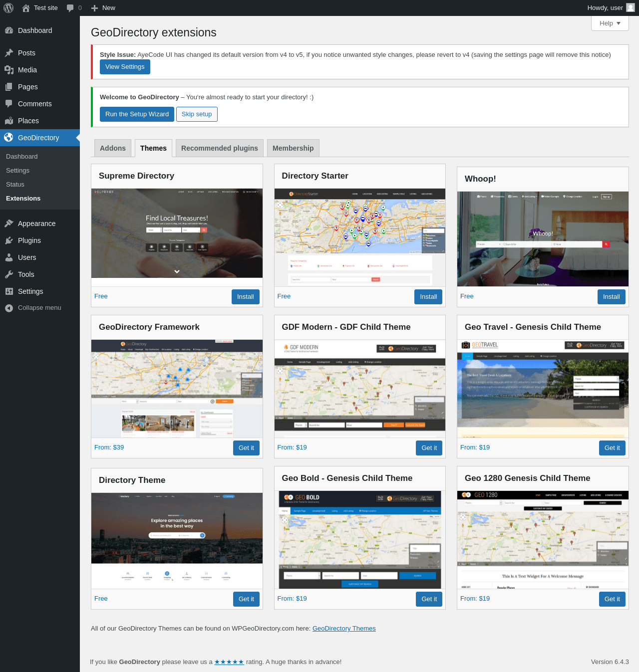
Task: Click the WordPress logo icon
Action: pyautogui.click(x=8, y=8)
